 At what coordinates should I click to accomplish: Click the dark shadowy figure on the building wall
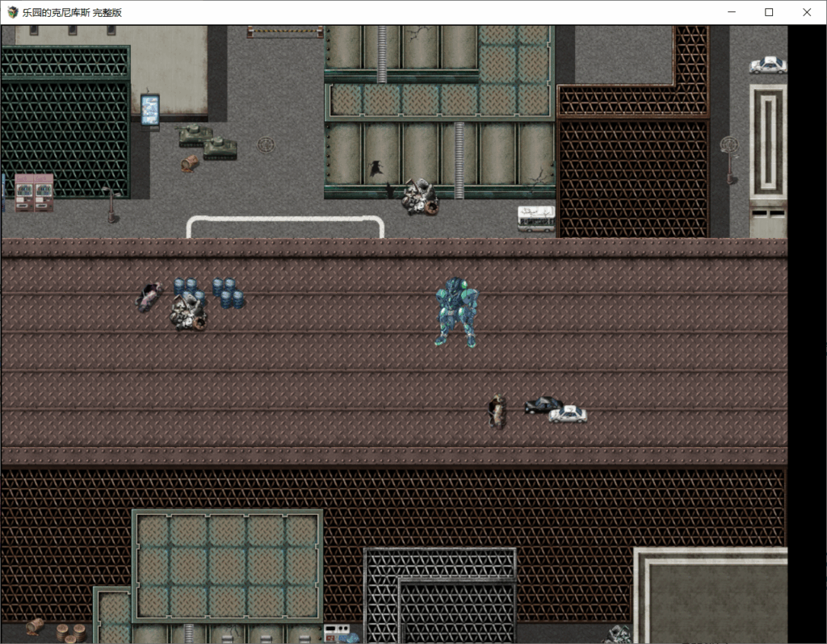point(376,168)
